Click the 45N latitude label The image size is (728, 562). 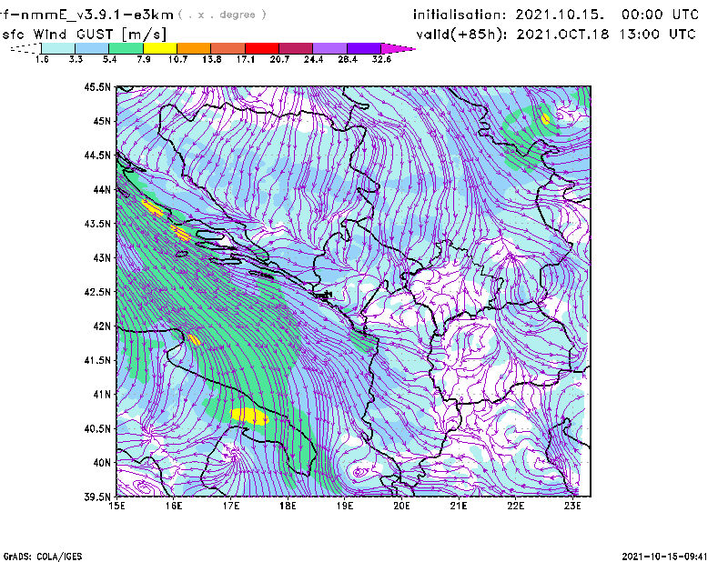point(102,121)
